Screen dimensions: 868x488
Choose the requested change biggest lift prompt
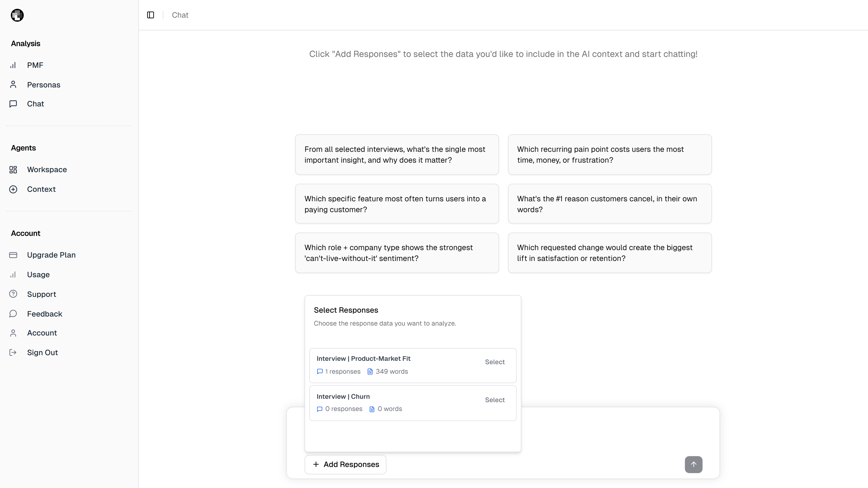[610, 253]
